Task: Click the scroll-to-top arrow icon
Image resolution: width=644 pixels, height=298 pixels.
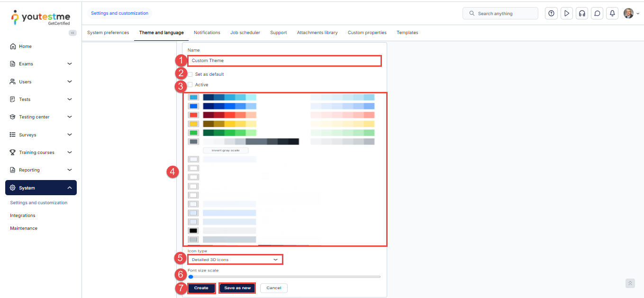Action: [x=630, y=283]
